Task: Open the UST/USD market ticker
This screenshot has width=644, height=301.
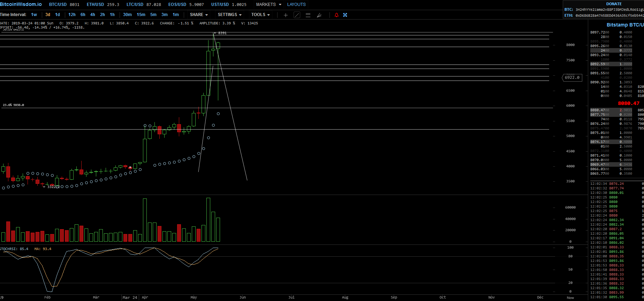Action: point(229,5)
